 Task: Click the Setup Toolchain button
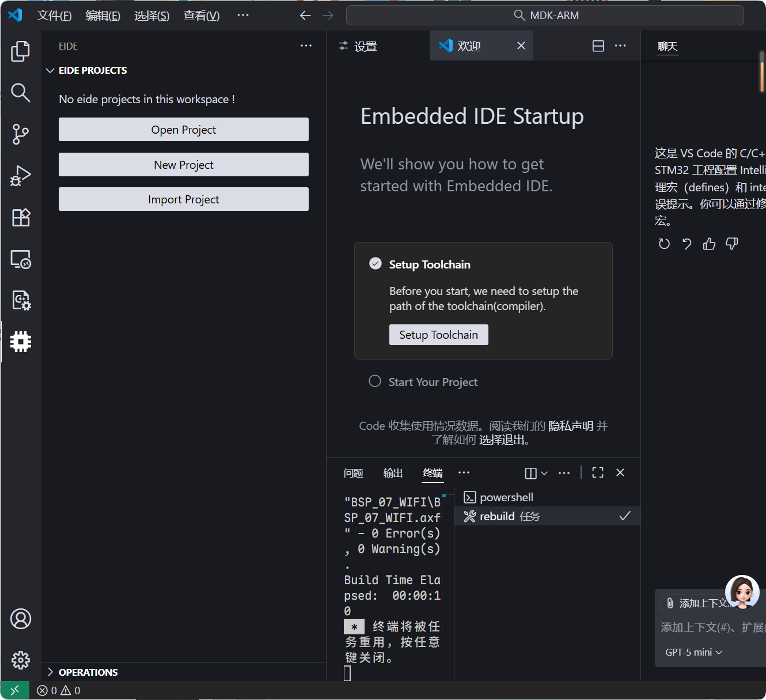439,335
